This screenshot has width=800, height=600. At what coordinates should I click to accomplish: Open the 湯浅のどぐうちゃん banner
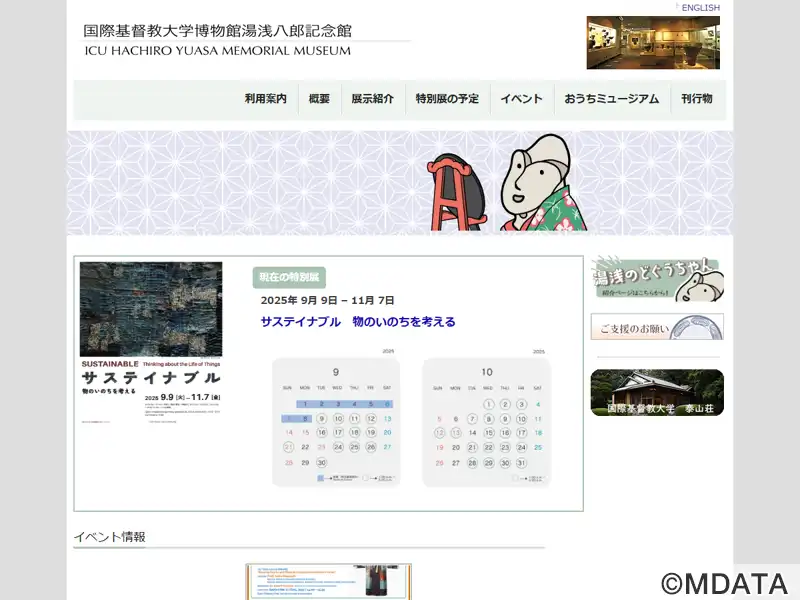(656, 279)
